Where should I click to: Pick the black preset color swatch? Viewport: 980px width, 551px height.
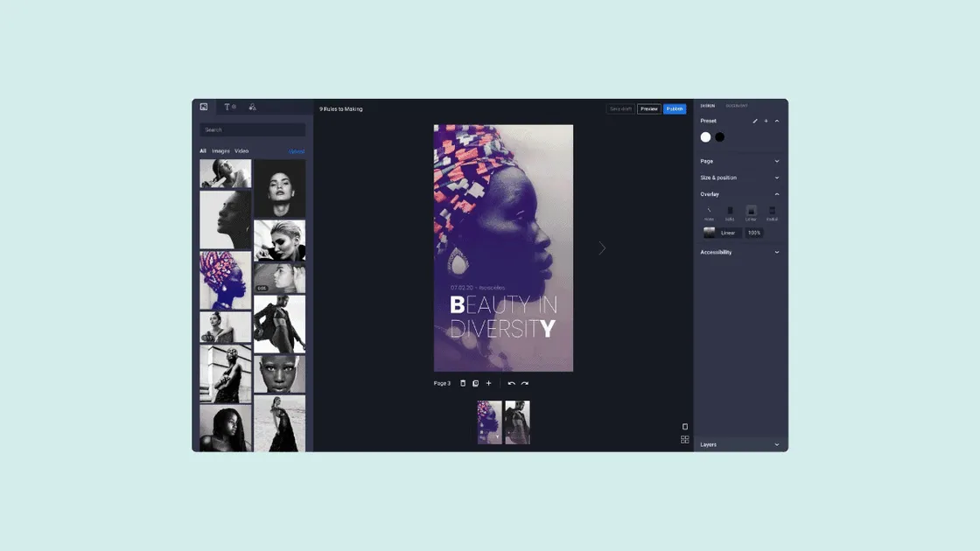pos(720,137)
